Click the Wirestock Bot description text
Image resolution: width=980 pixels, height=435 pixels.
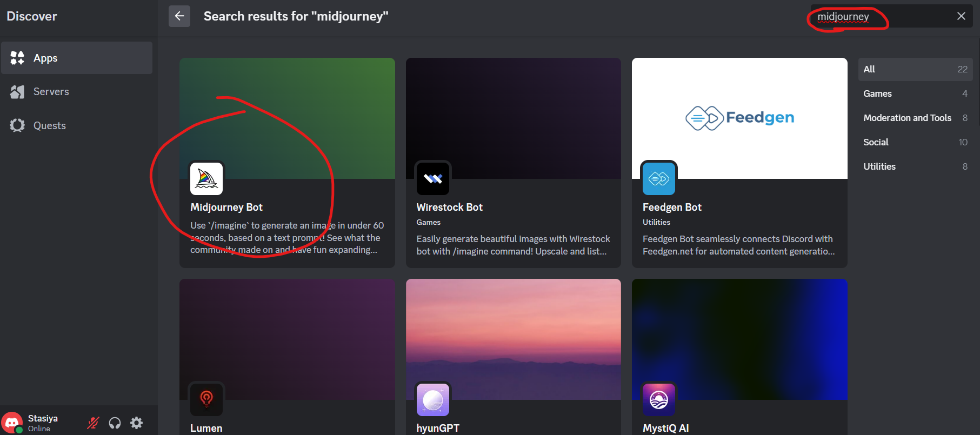514,245
